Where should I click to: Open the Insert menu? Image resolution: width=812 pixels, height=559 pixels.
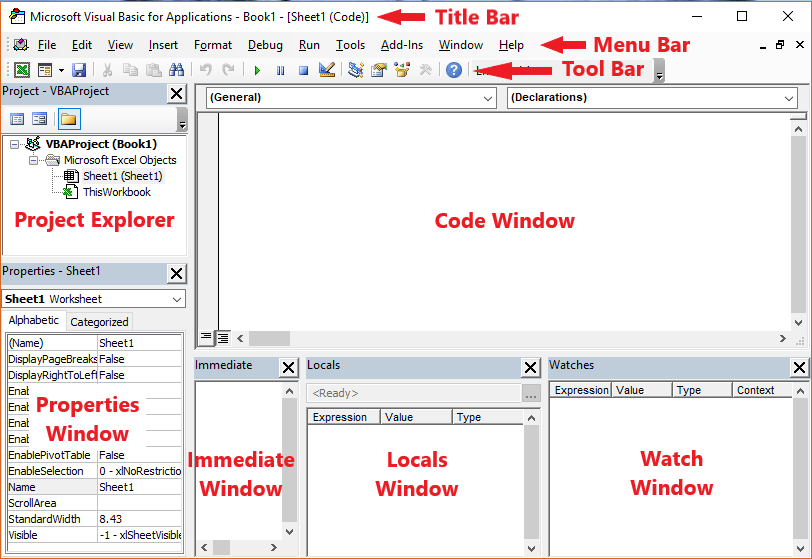tap(163, 45)
